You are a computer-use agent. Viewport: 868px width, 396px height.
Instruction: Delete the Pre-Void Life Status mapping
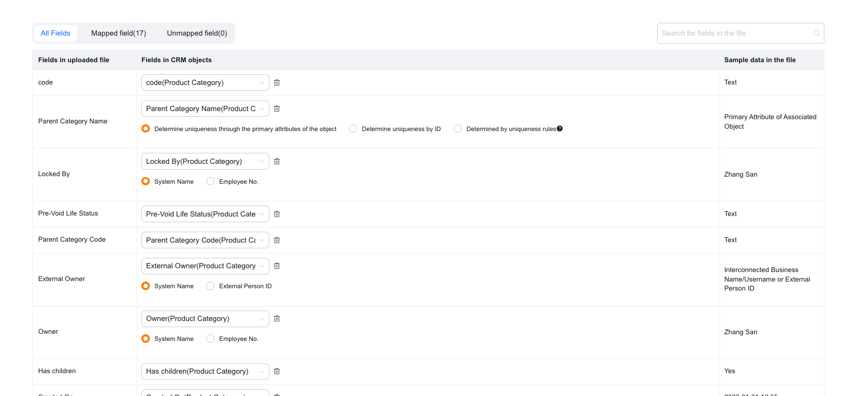(x=277, y=214)
